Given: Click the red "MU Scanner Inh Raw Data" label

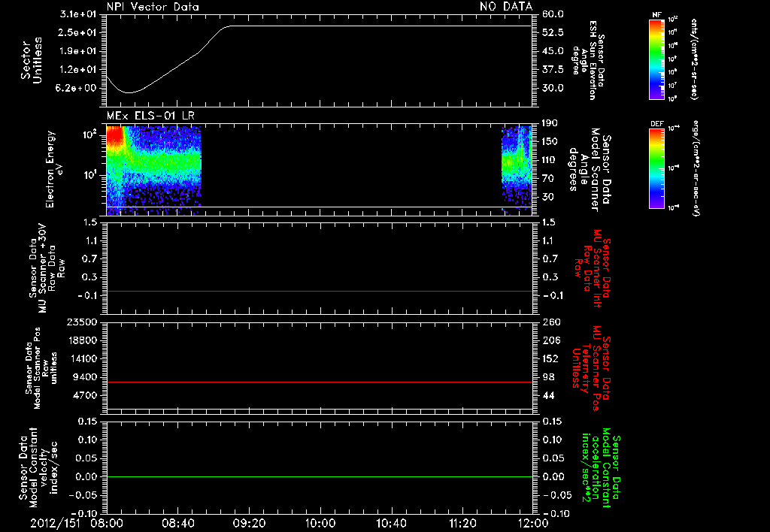Looking at the screenshot, I should pyautogui.click(x=593, y=268).
